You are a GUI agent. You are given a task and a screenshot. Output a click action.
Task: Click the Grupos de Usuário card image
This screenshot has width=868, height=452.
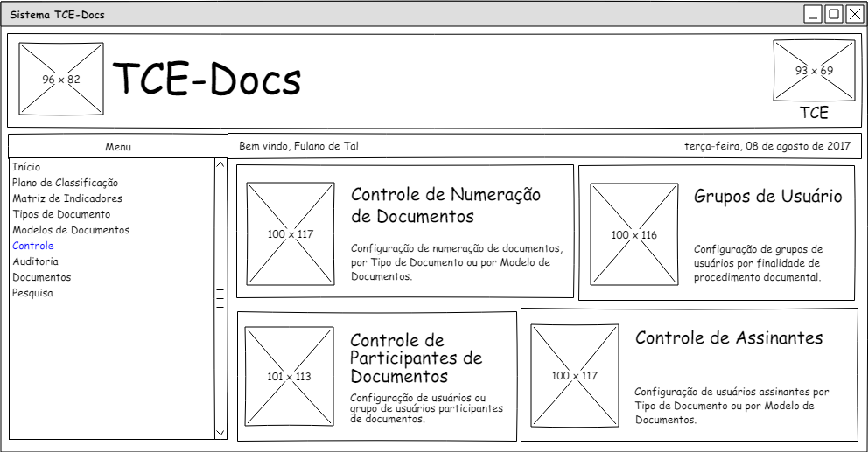pyautogui.click(x=633, y=235)
